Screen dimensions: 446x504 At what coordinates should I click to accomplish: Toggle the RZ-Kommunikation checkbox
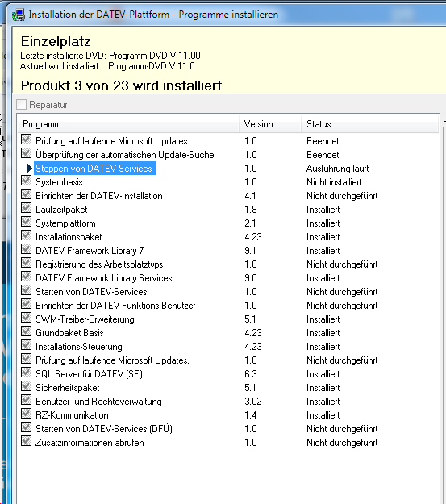pyautogui.click(x=27, y=414)
